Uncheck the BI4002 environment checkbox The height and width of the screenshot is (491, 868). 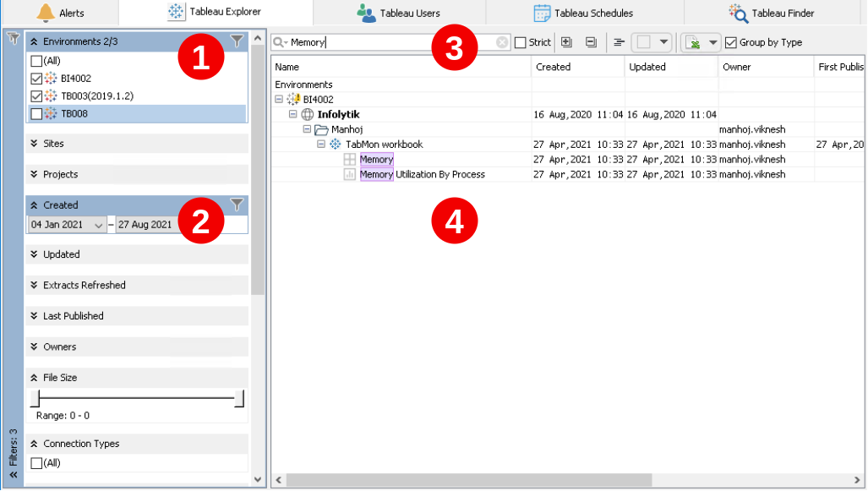click(x=36, y=79)
